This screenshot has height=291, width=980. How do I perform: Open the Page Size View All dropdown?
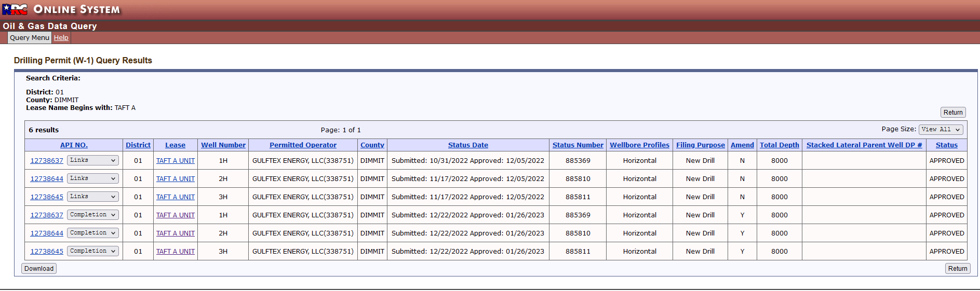click(941, 130)
